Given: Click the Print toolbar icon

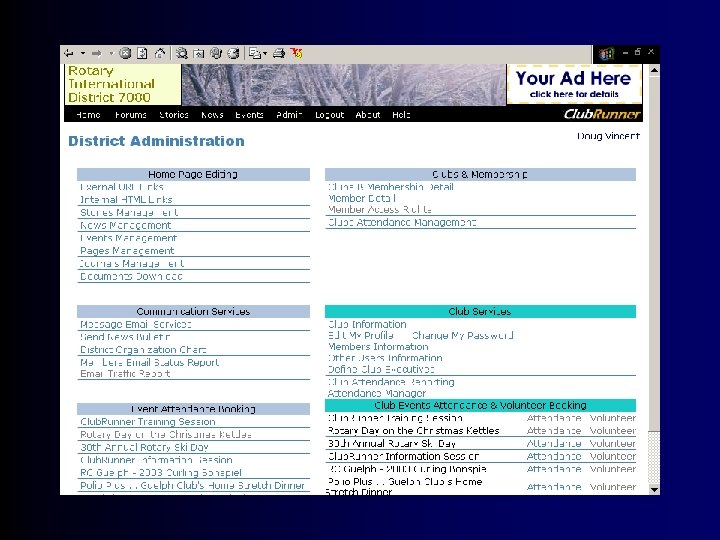Looking at the screenshot, I should coord(279,54).
